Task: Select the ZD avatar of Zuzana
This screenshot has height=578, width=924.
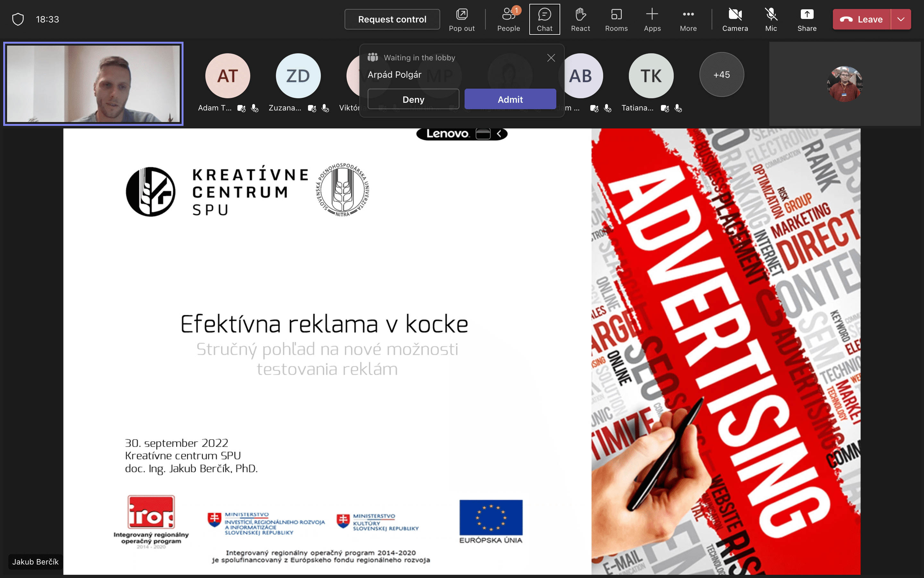Action: pos(298,76)
